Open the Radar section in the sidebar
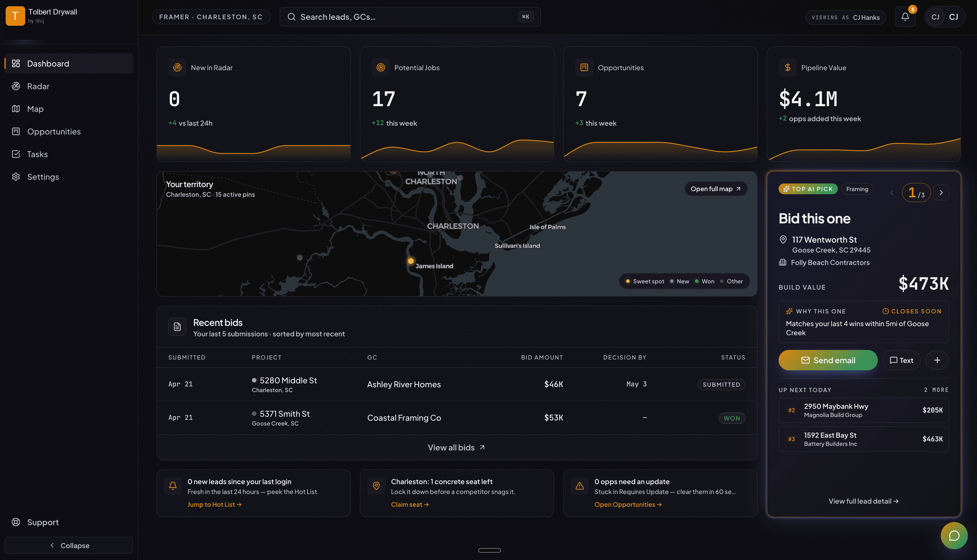Screen dimensions: 977x560 point(38,86)
